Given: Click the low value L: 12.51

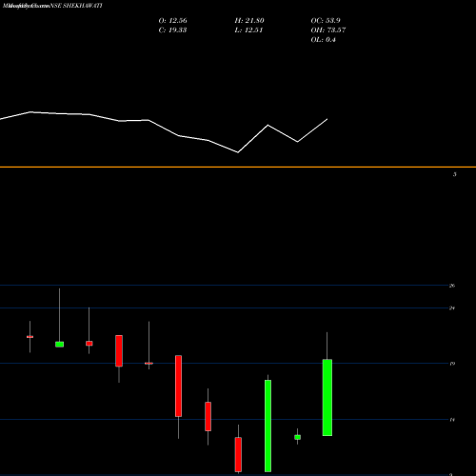Looking at the screenshot, I should click(x=248, y=30).
